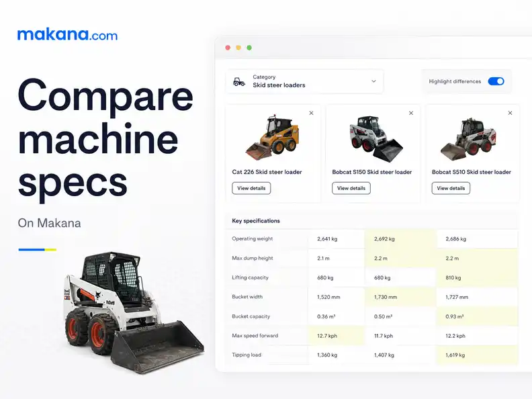Click the large Bobcat loader photo
This screenshot has height=399, width=532.
[x=134, y=312]
